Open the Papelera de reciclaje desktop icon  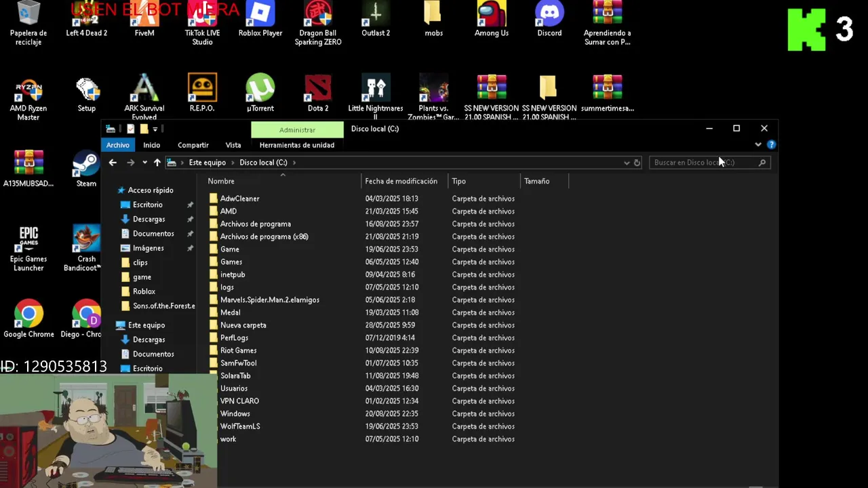point(28,24)
